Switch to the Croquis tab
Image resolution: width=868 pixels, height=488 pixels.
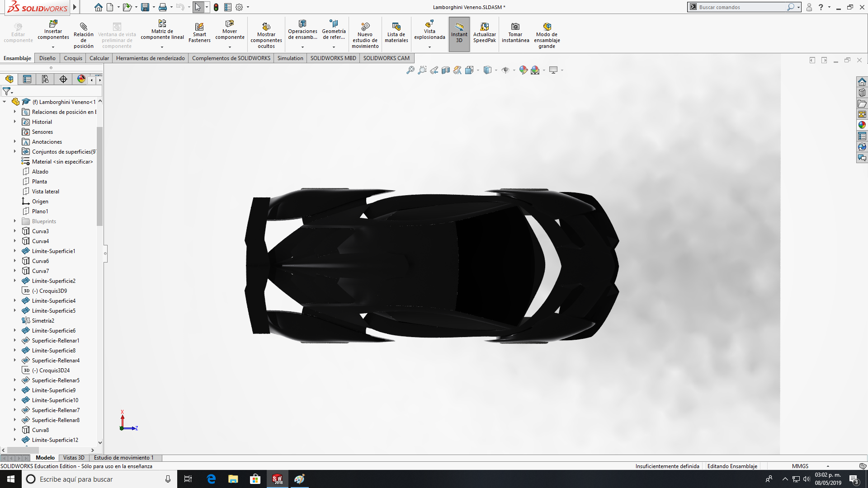pos(73,58)
